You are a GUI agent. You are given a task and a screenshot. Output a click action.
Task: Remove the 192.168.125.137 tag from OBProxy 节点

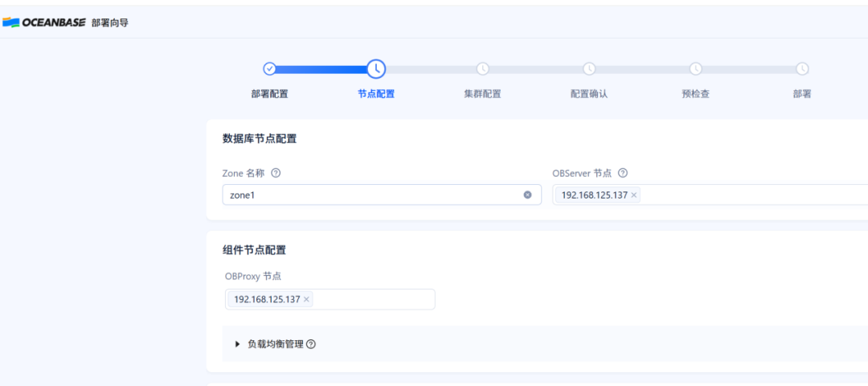tap(306, 299)
